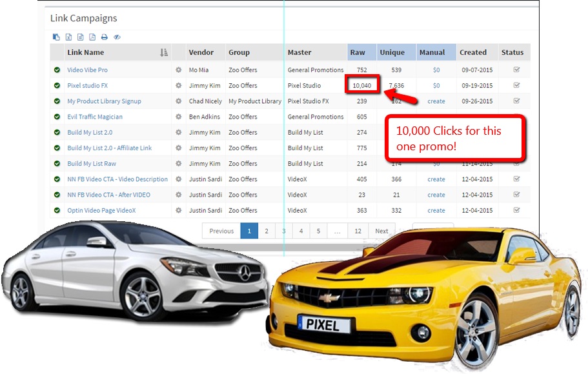Toggle status checkbox for NN FB Video CTA - Video Description
Screen dimensions: 588x374
point(516,179)
